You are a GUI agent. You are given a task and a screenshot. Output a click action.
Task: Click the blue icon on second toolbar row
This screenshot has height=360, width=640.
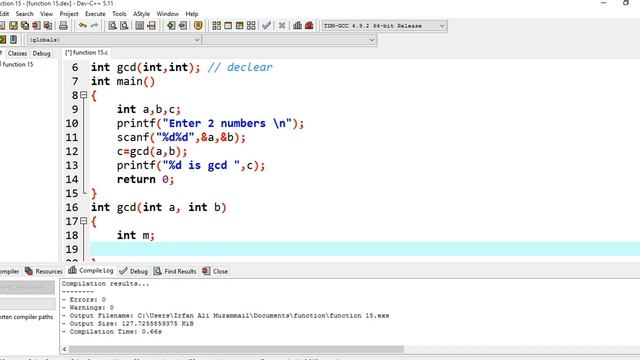[x=13, y=40]
